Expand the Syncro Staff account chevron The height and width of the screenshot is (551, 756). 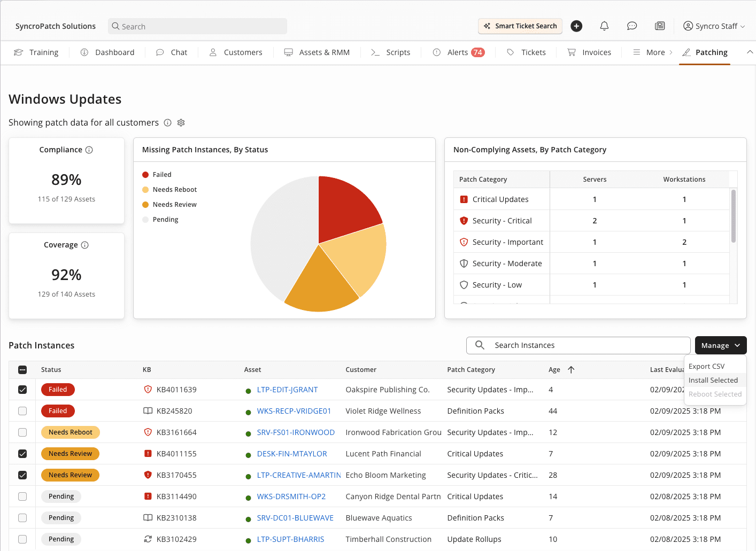[x=743, y=27]
